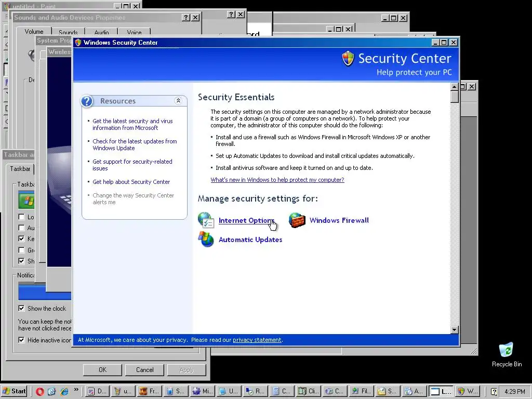The height and width of the screenshot is (399, 532).
Task: Click Apply in Taskbar properties dialog
Action: click(x=187, y=370)
